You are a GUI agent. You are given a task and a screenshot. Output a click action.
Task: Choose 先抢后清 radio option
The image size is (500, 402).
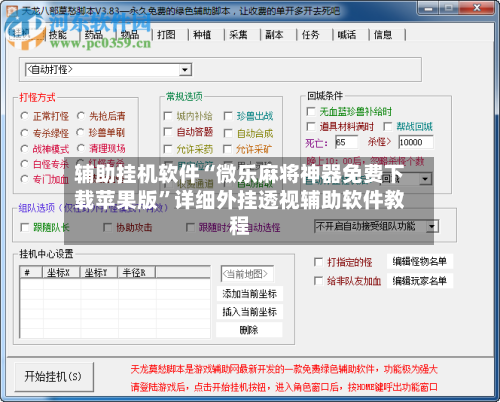(x=81, y=116)
